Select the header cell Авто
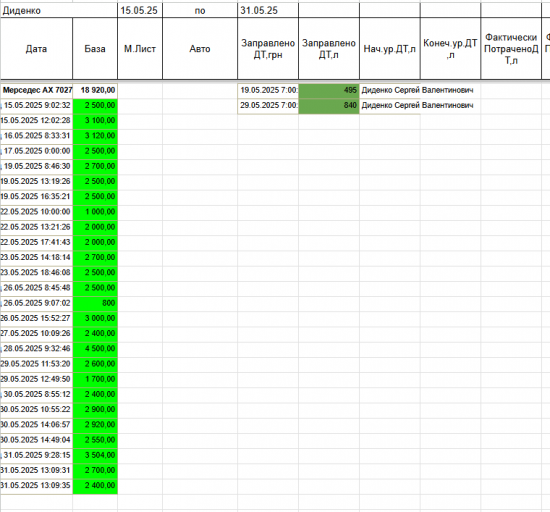550x512 pixels. pyautogui.click(x=200, y=49)
